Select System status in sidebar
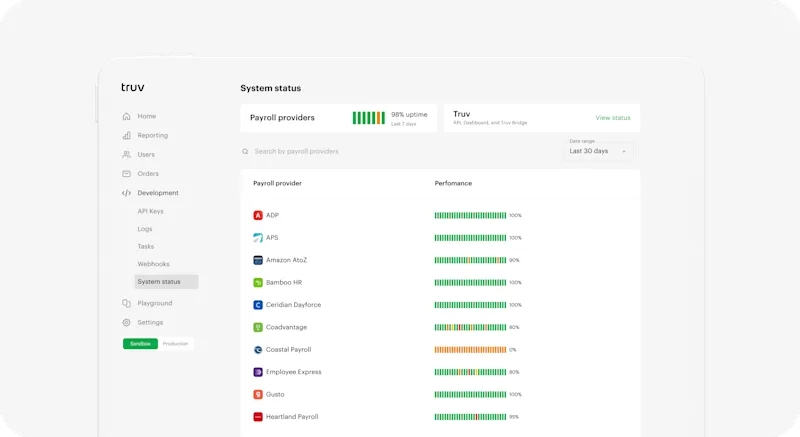Screen dimensions: 800x437 [166, 281]
